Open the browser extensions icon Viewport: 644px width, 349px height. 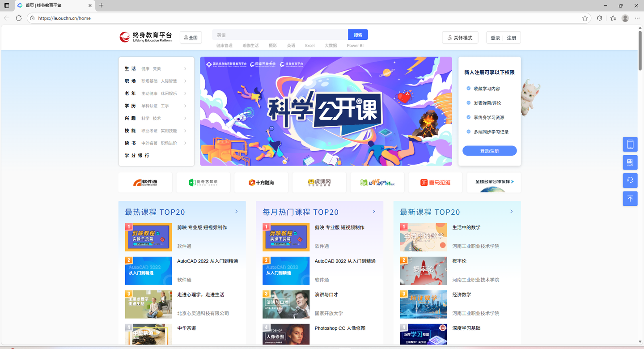coord(600,18)
